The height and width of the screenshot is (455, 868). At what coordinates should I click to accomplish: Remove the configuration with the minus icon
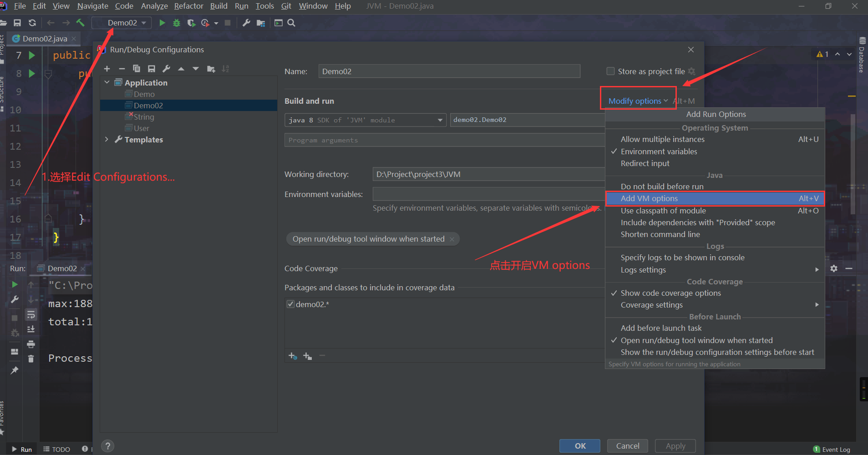[122, 69]
